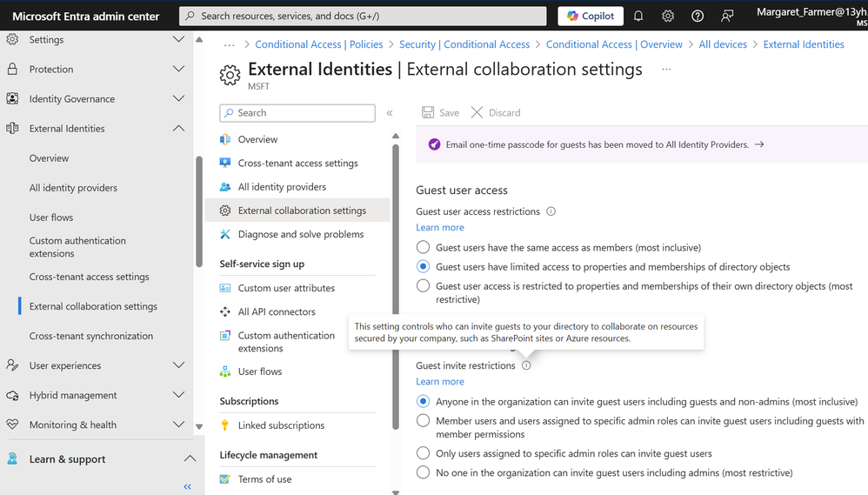Click Learn more under Guest invite restrictions
This screenshot has width=868, height=495.
pyautogui.click(x=440, y=381)
